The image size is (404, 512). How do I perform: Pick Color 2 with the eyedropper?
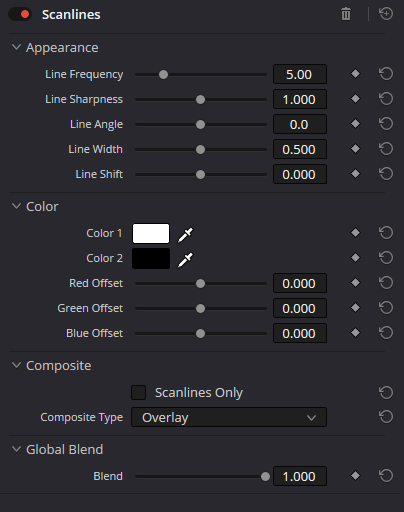(185, 260)
